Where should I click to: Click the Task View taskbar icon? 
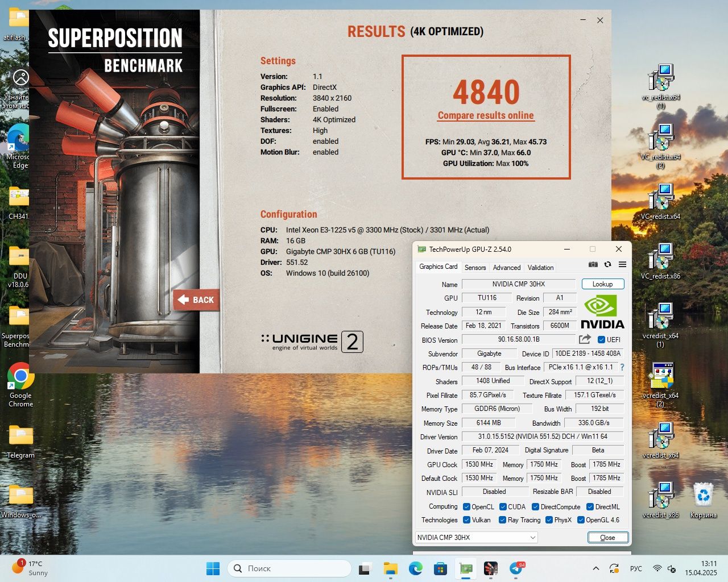365,568
